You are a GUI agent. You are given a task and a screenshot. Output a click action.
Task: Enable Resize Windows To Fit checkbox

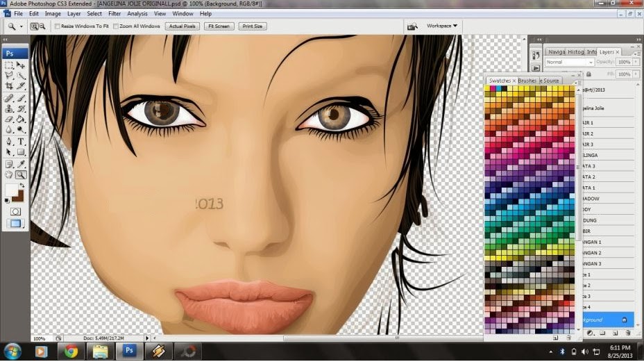click(58, 26)
